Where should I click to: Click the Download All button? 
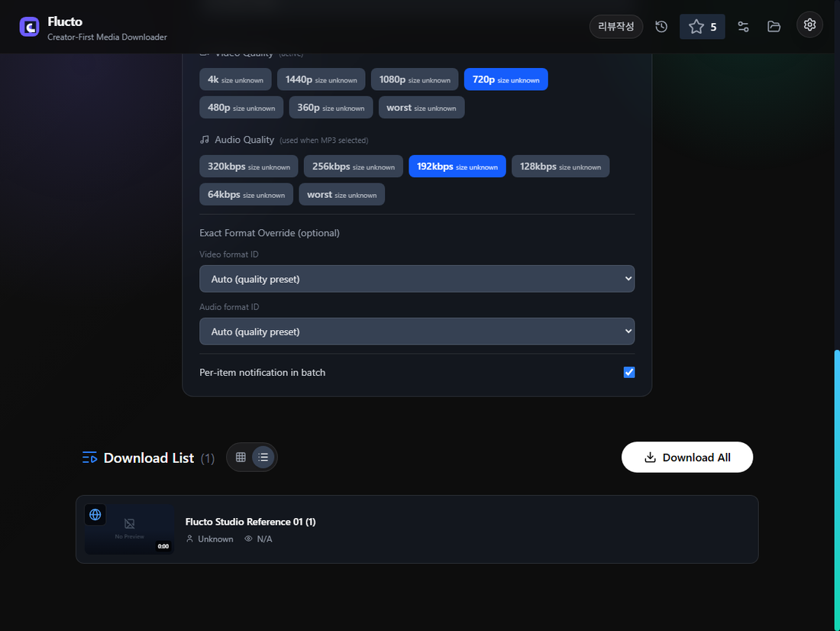(687, 458)
